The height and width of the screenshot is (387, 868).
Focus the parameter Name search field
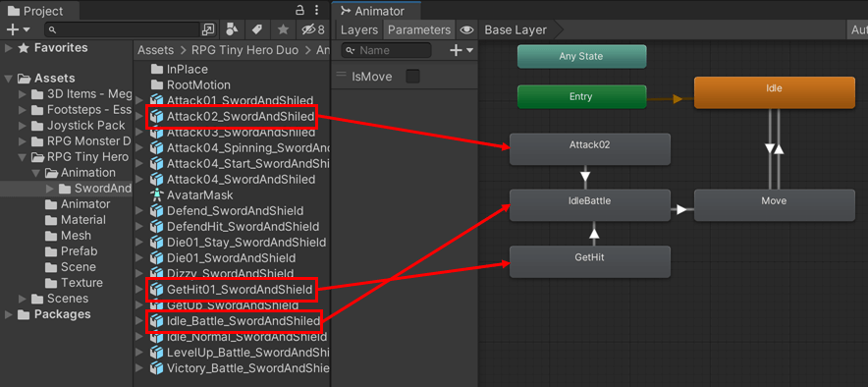[x=386, y=50]
